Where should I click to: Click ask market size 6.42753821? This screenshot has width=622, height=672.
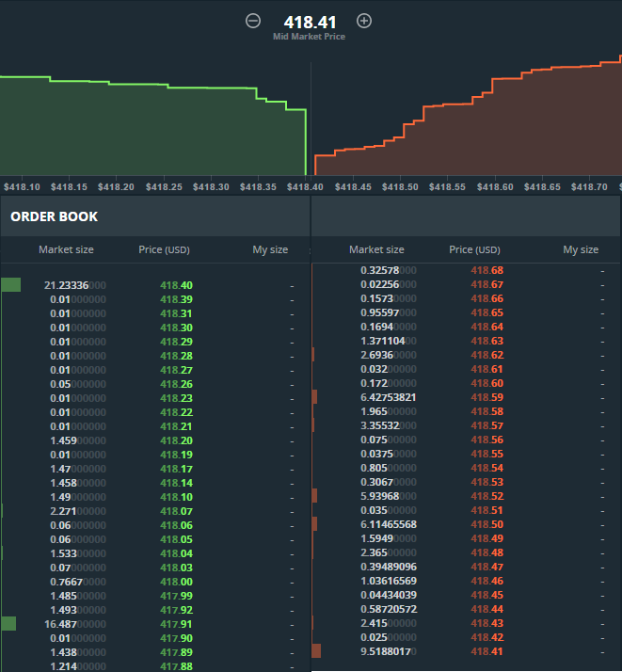[389, 397]
